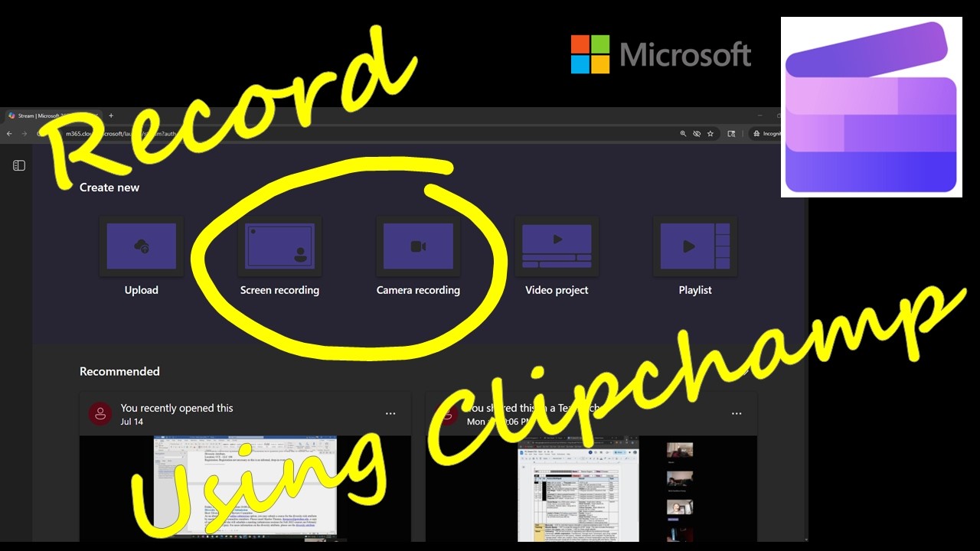Click the Upload label

coord(142,290)
